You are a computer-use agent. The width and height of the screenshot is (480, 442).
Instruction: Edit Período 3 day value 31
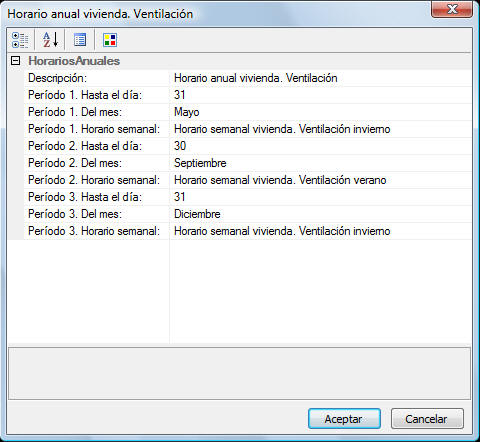320,197
